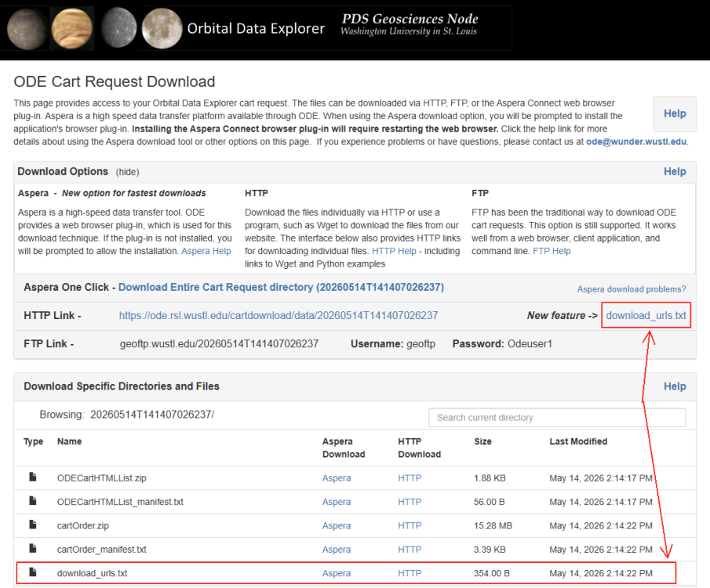Open the Aspera download problems link
This screenshot has width=710, height=588.
click(632, 289)
